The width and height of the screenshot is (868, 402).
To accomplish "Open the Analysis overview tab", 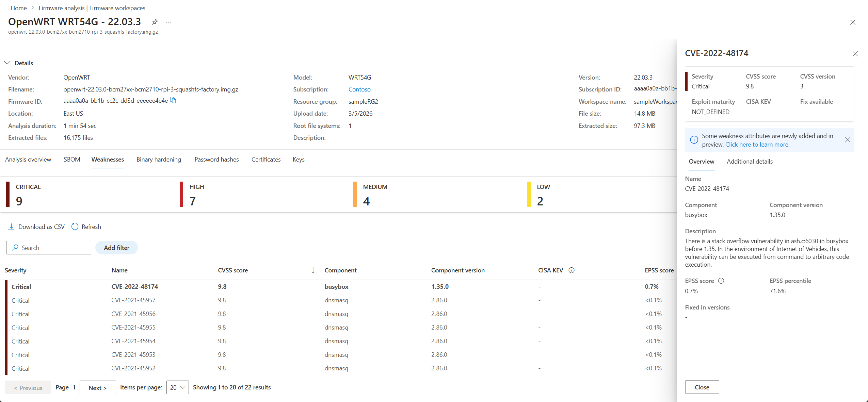I will coord(28,160).
